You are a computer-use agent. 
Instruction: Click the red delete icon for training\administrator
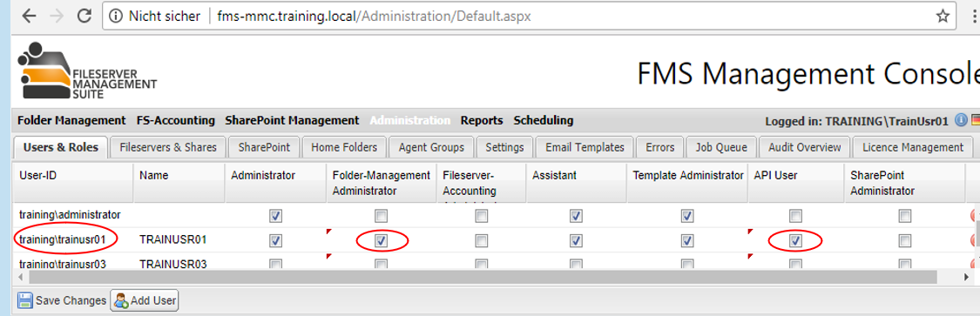click(975, 216)
